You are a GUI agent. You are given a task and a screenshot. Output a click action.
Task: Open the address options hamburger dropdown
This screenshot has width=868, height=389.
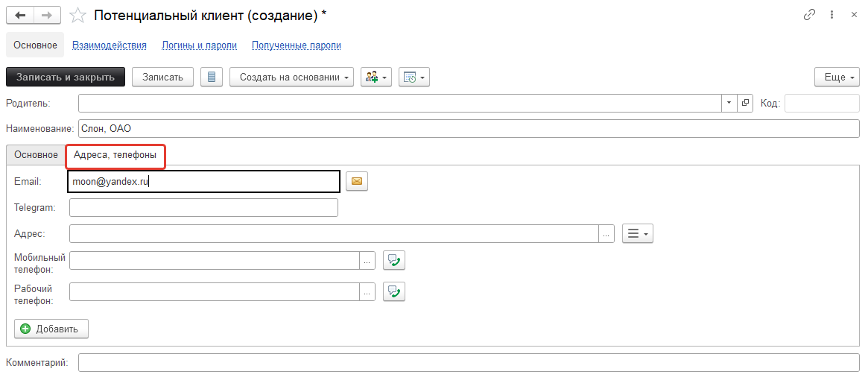click(637, 234)
